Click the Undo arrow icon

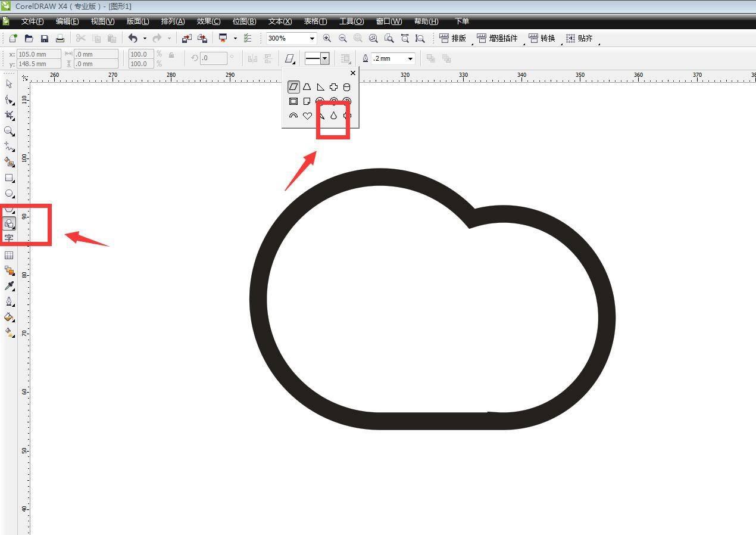133,38
